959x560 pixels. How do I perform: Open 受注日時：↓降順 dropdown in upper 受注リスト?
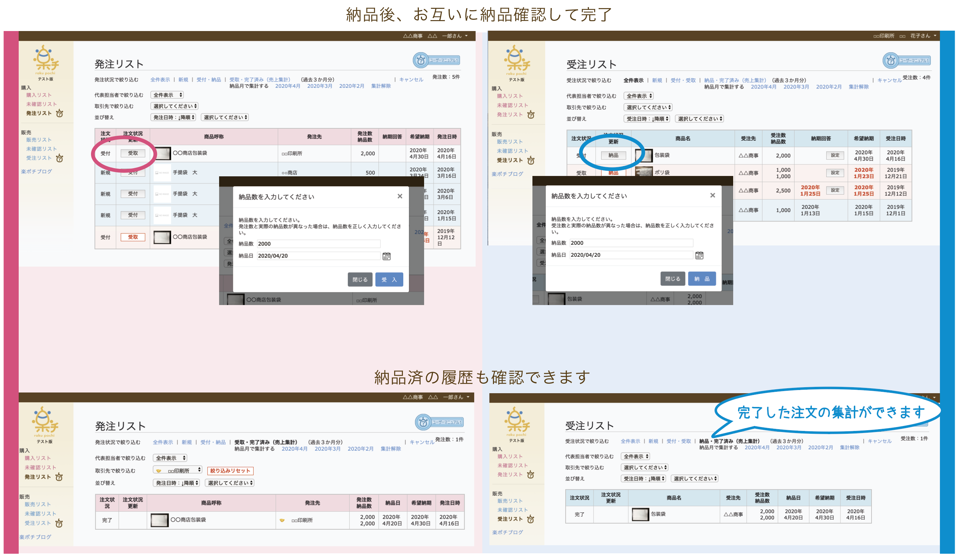point(647,119)
